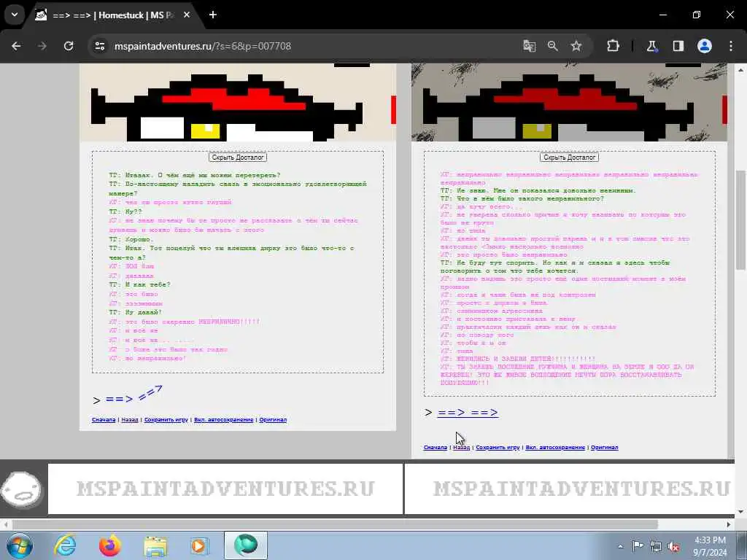The height and width of the screenshot is (560, 747).
Task: Click the left MSPAINTADVENTURES.RU banner
Action: [225, 489]
